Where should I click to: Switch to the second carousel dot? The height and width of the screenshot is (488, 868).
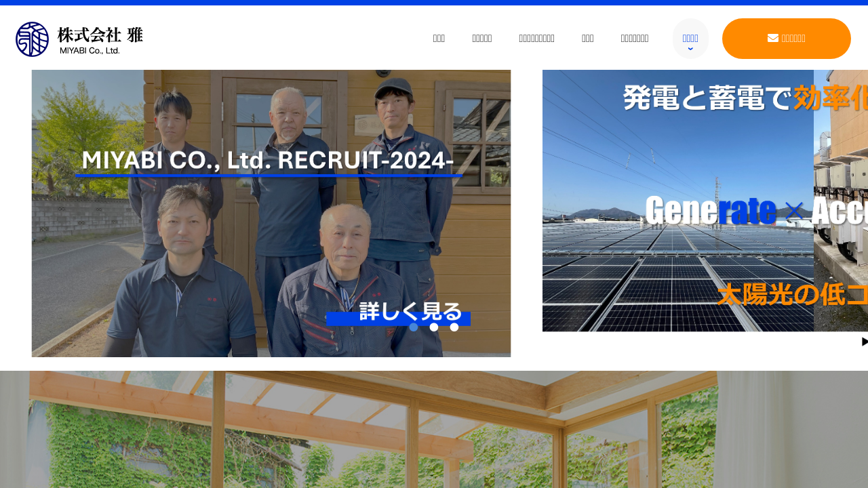point(434,327)
